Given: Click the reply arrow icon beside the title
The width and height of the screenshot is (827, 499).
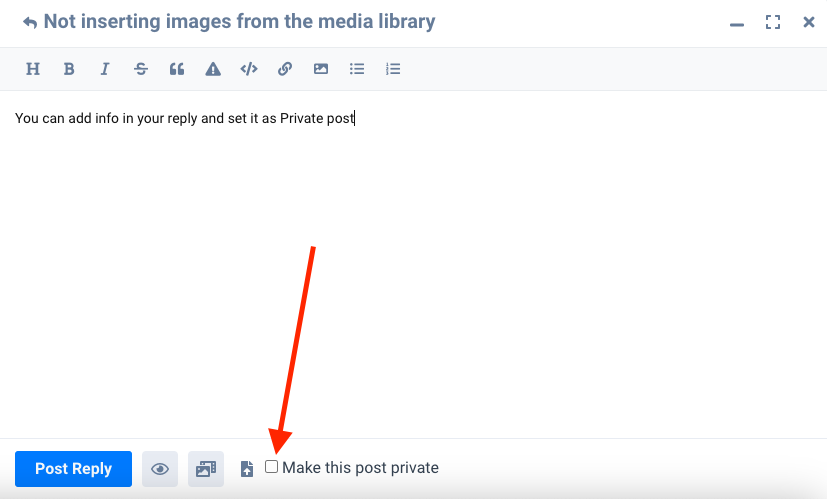Looking at the screenshot, I should (x=30, y=22).
